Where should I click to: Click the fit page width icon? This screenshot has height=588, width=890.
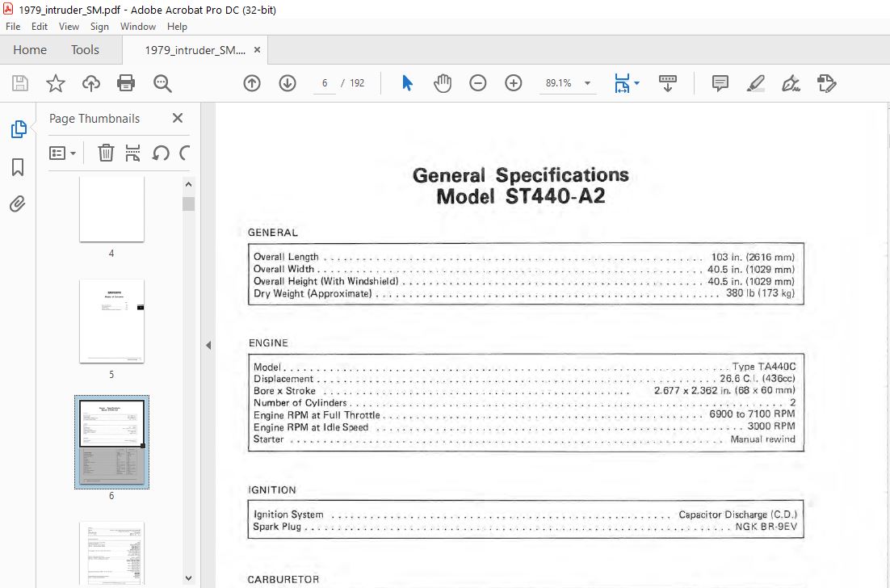tap(622, 83)
